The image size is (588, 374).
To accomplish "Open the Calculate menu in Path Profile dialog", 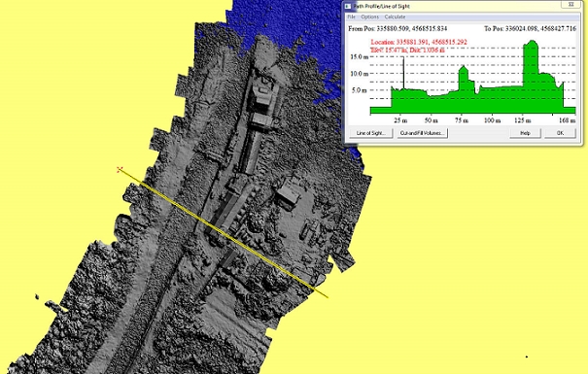I will point(395,17).
